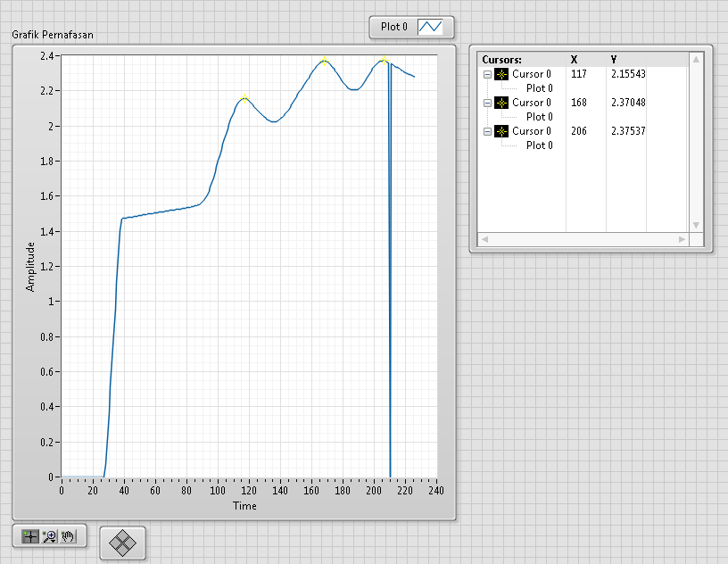The height and width of the screenshot is (564, 728).
Task: Click the Amplitude Y-axis label
Action: point(30,267)
